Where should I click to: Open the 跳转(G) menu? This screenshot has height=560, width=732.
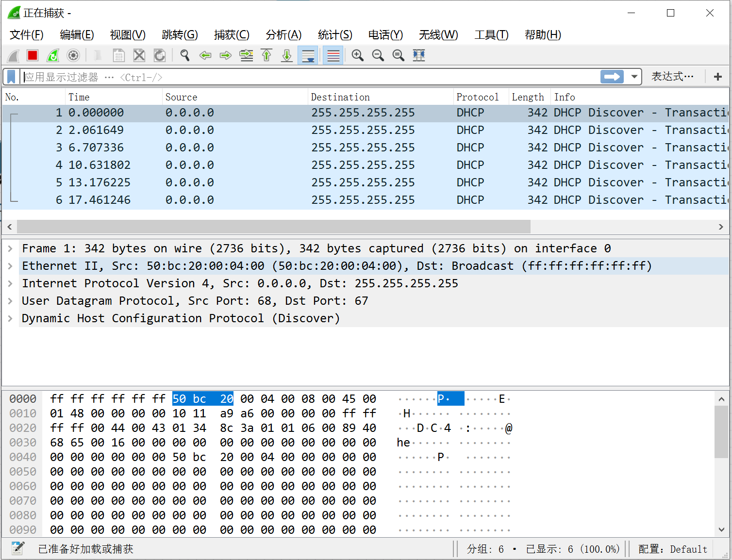[x=180, y=35]
